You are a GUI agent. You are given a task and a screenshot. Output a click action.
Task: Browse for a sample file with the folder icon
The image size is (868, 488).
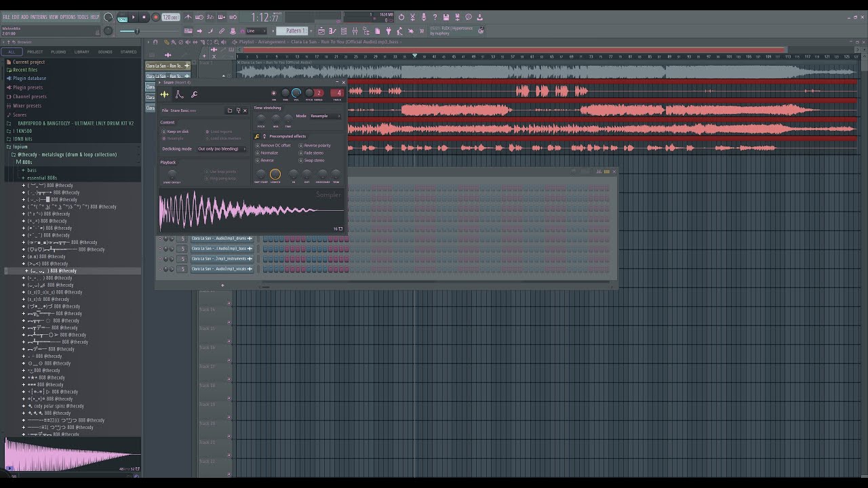point(230,110)
